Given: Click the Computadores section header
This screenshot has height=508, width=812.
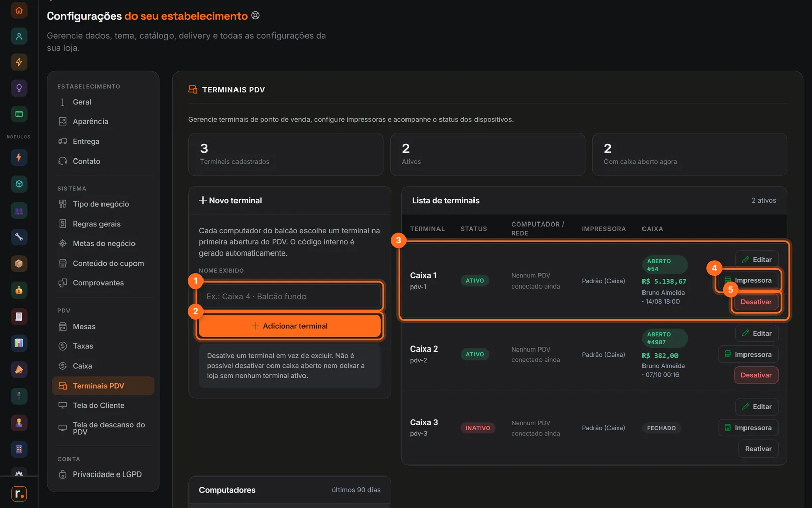Looking at the screenshot, I should click(290, 490).
